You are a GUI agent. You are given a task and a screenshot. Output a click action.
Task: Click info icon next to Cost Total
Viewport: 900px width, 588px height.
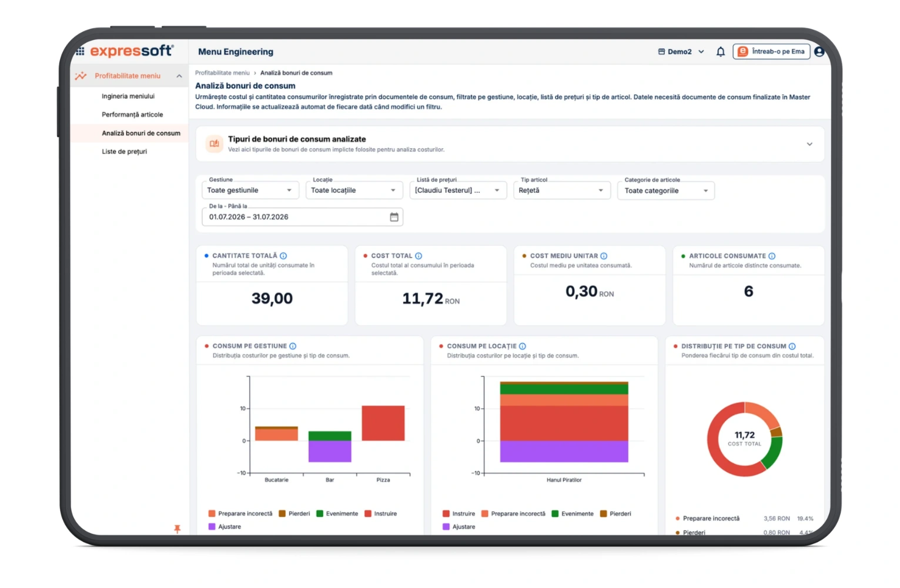(419, 256)
